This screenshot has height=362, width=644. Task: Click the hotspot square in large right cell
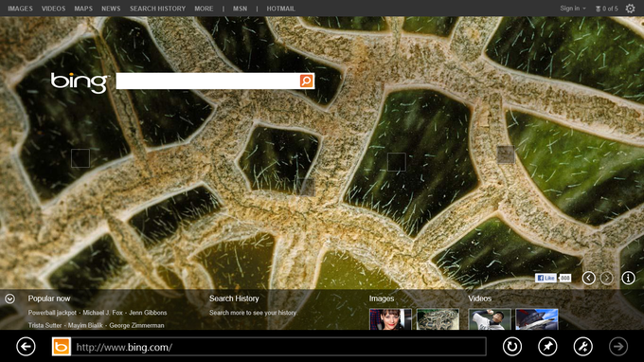click(397, 162)
